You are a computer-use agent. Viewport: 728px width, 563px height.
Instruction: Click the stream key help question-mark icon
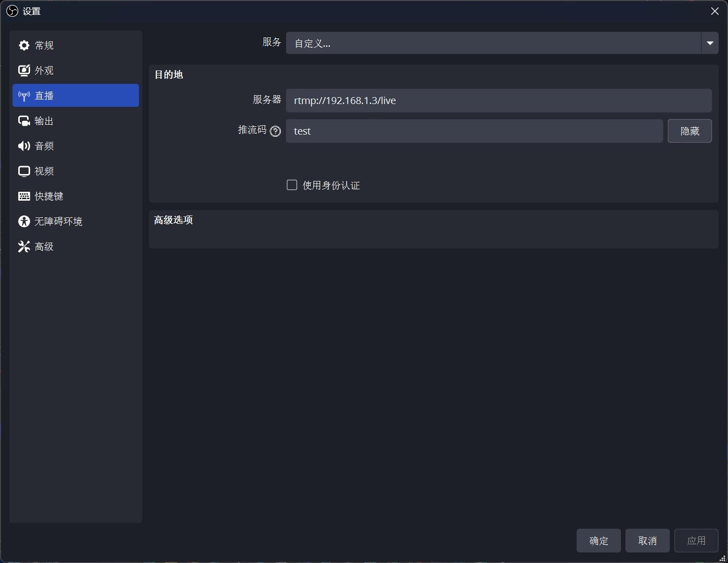[276, 131]
